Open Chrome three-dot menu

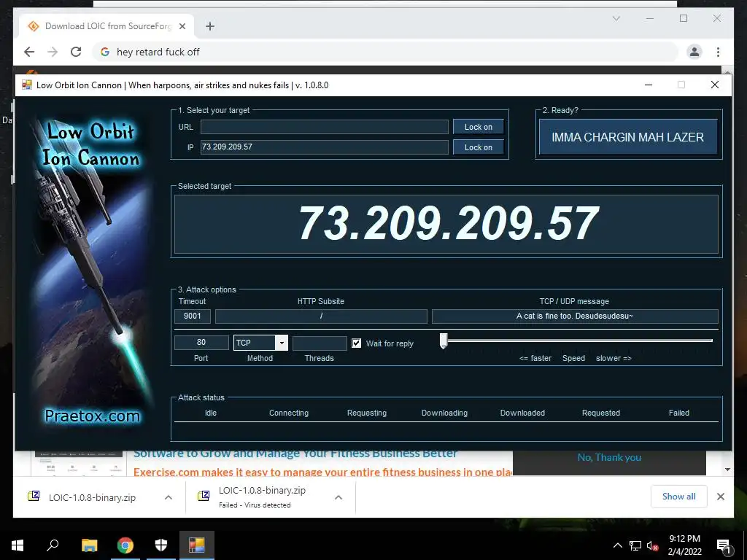pos(718,52)
